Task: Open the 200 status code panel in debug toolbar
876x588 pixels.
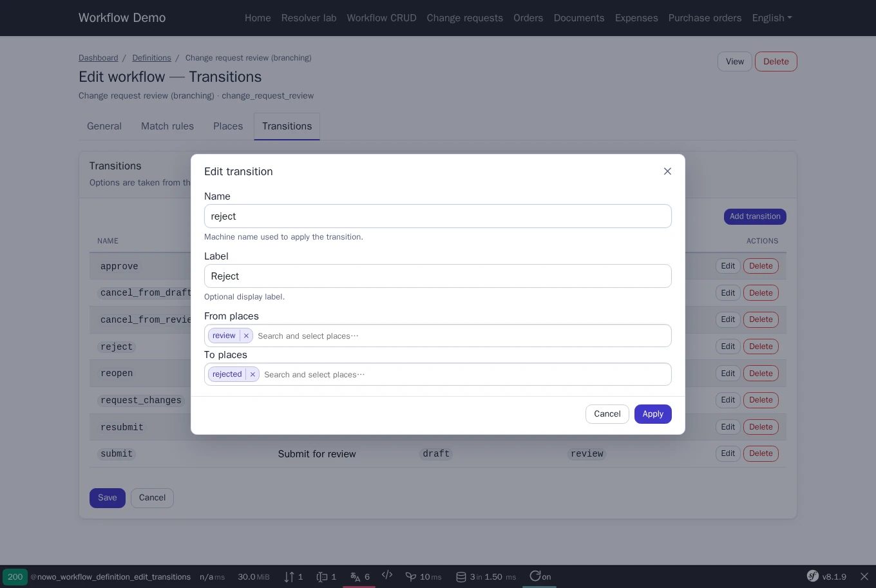Action: pos(15,576)
